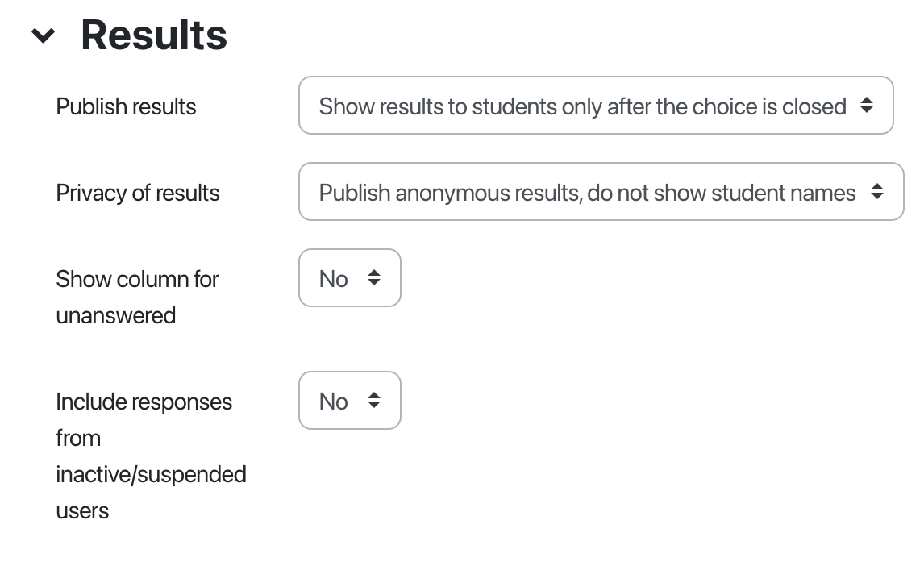This screenshot has width=924, height=566.
Task: Click the arrows icon in Publish results select
Action: pyautogui.click(x=867, y=106)
